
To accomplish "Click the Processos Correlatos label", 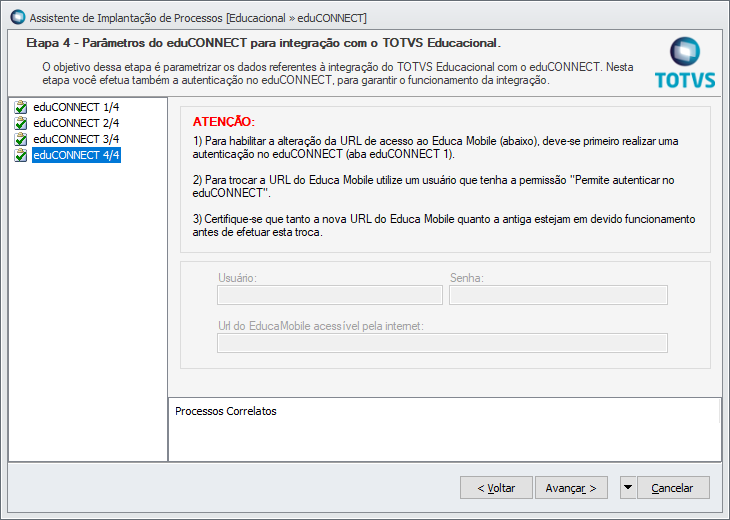I will [x=226, y=411].
